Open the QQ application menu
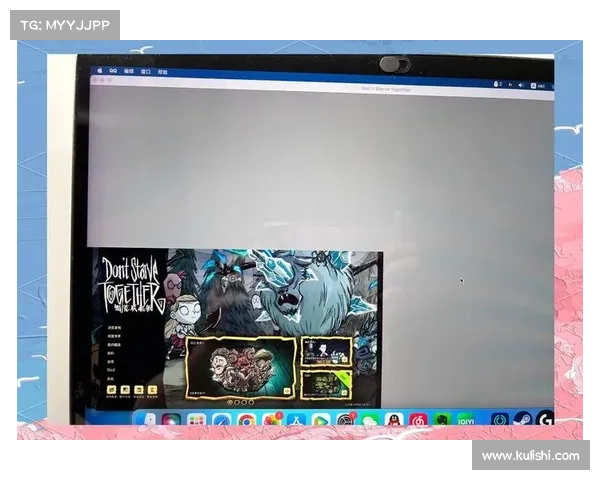 coord(113,71)
